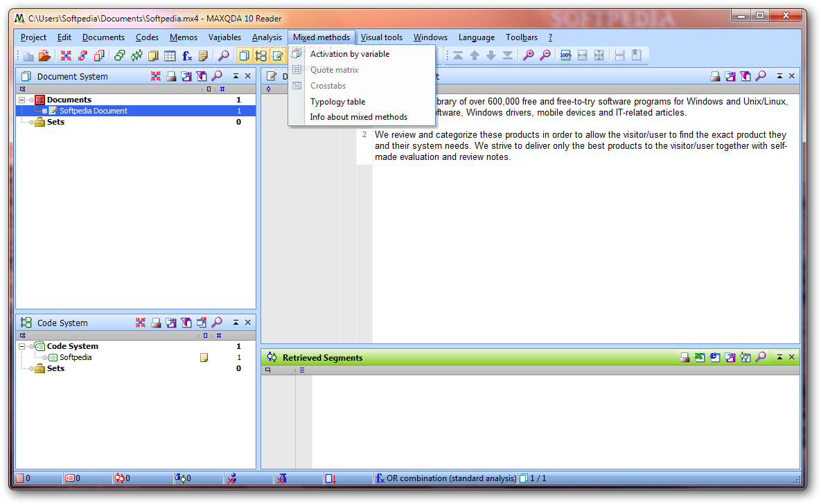Select Sets under Code System tree
Screen dimensions: 821x504
[x=55, y=368]
